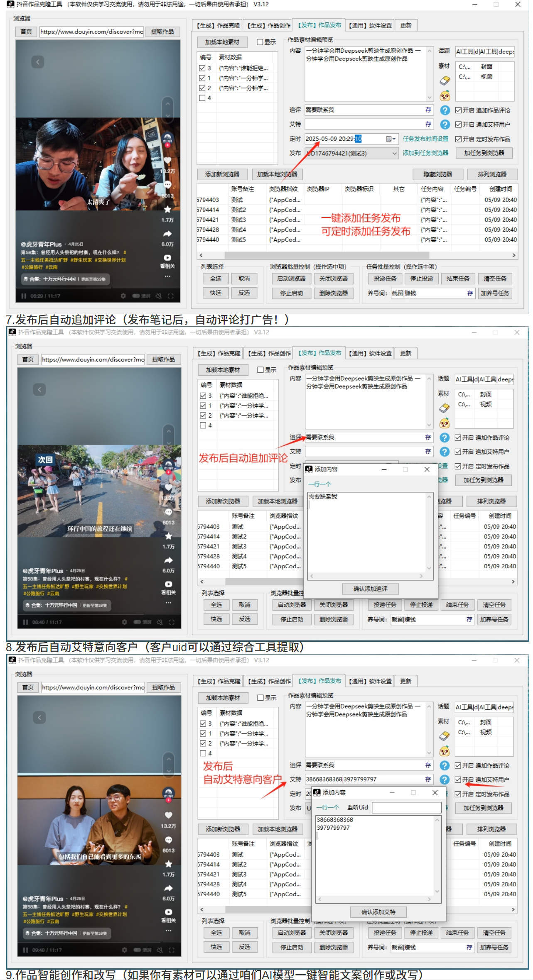The height and width of the screenshot is (980, 533).
Task: Click up arrow of 艾特 dialog scrollbar, bottom window
Action: tap(437, 820)
